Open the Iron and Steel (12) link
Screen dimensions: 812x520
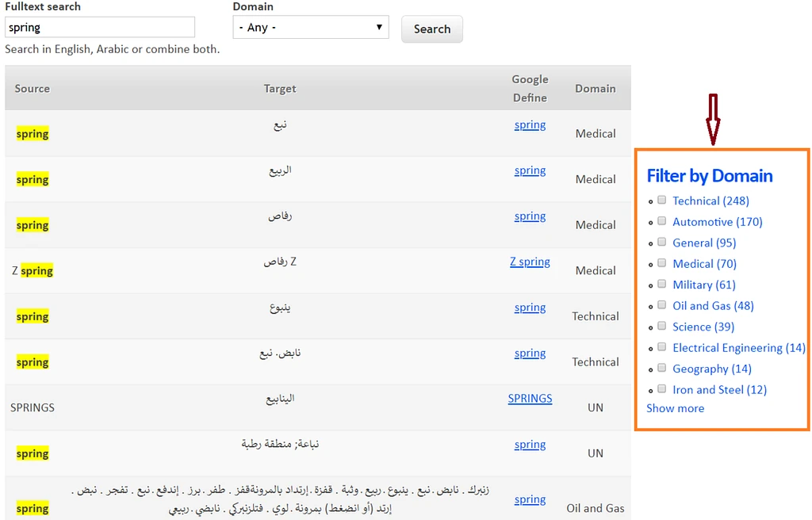pyautogui.click(x=719, y=390)
